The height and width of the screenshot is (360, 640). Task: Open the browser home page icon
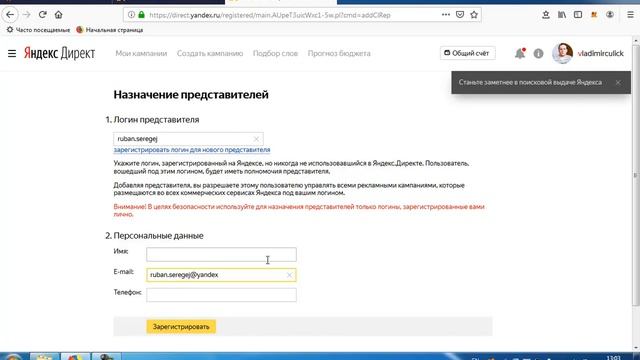pos(58,15)
